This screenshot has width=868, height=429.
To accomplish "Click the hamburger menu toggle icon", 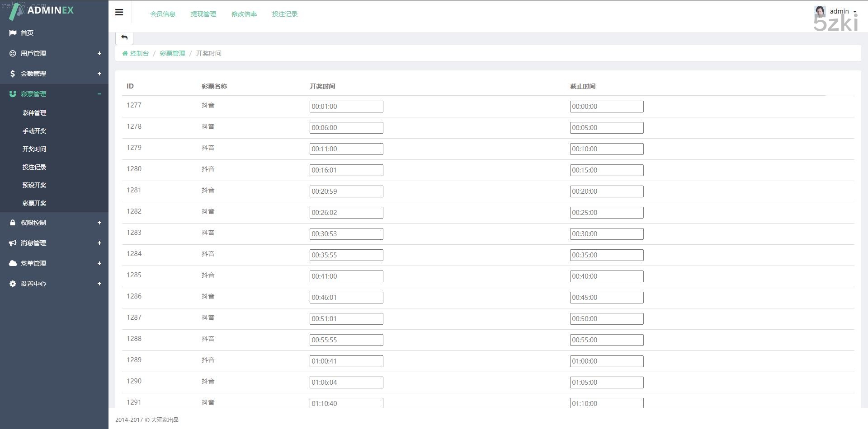I will [119, 12].
